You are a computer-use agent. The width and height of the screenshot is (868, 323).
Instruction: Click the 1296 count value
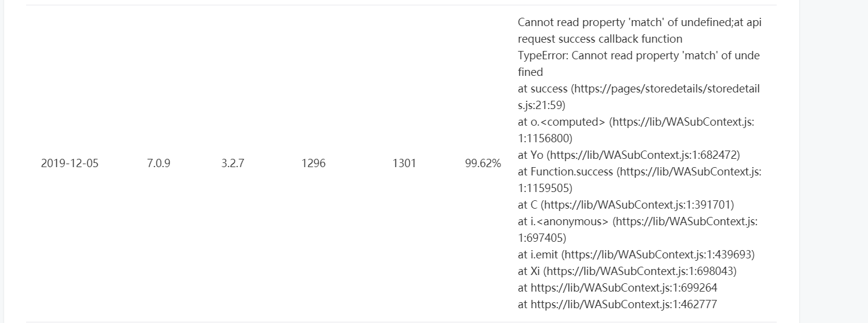tap(313, 164)
